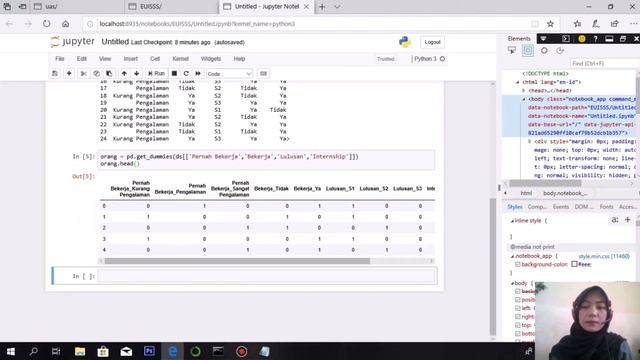Open DevTools console toggle icon

(566, 39)
